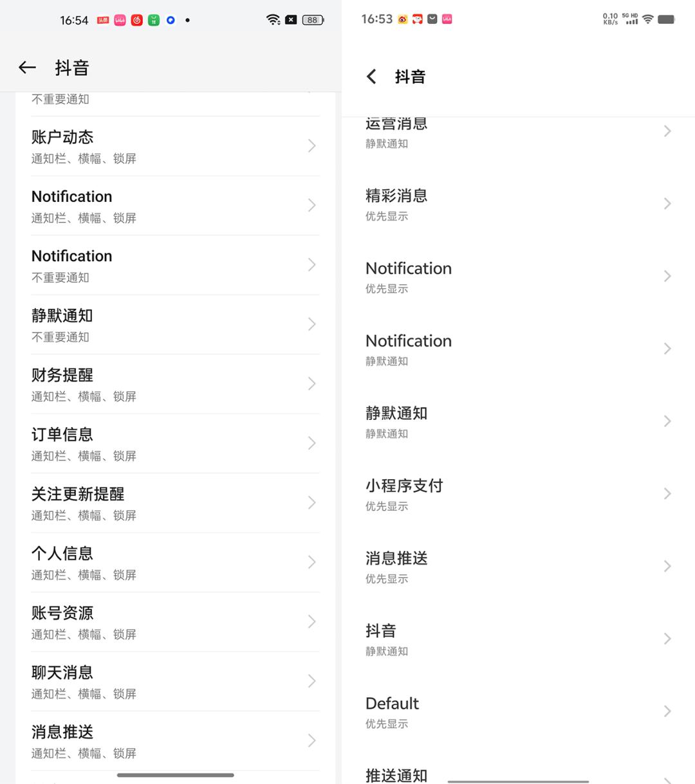Open the 精彩消息 channel
Screen dimensions: 695x784
[519, 204]
